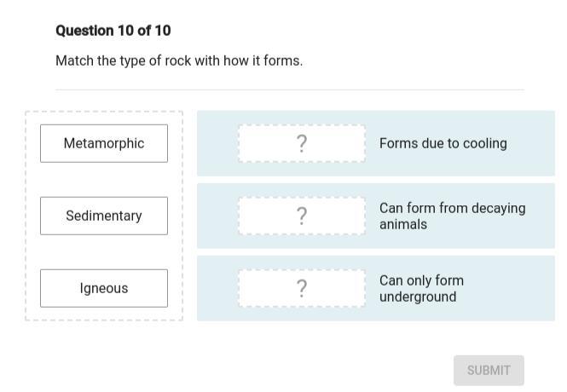567x392 pixels.
Task: Click the blue row for cooling formation
Action: click(217, 143)
